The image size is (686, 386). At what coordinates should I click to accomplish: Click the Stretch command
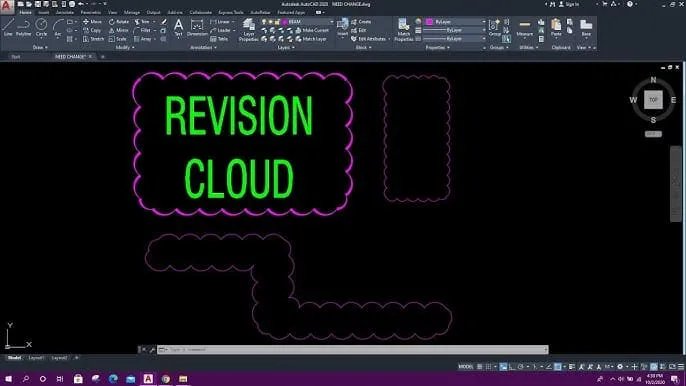click(93, 39)
